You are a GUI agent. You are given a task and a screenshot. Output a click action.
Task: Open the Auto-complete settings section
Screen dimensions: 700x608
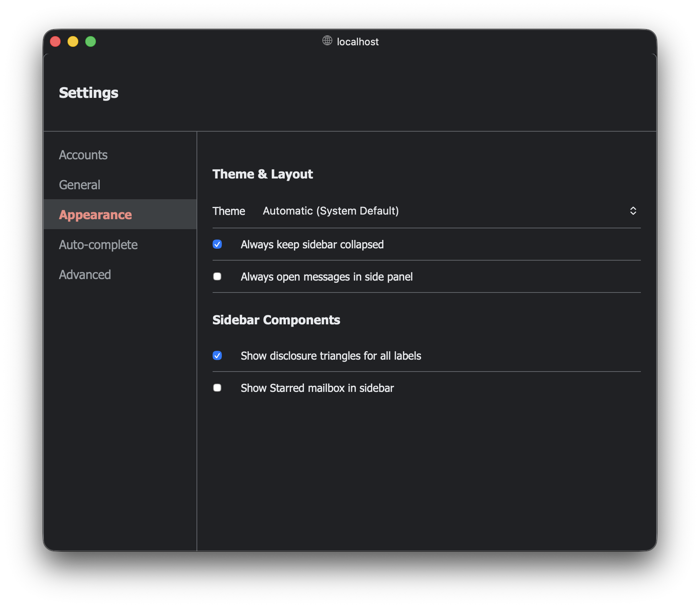(x=98, y=245)
